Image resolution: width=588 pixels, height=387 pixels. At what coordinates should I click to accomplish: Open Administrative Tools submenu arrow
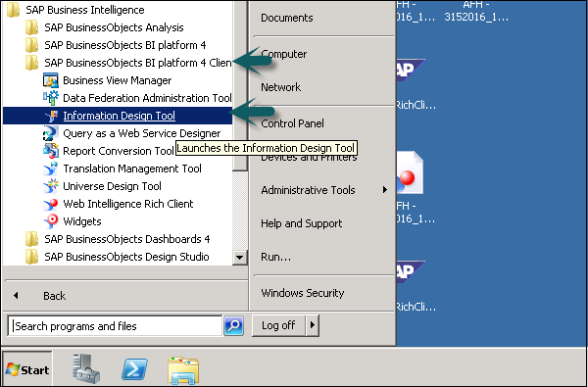click(x=385, y=190)
